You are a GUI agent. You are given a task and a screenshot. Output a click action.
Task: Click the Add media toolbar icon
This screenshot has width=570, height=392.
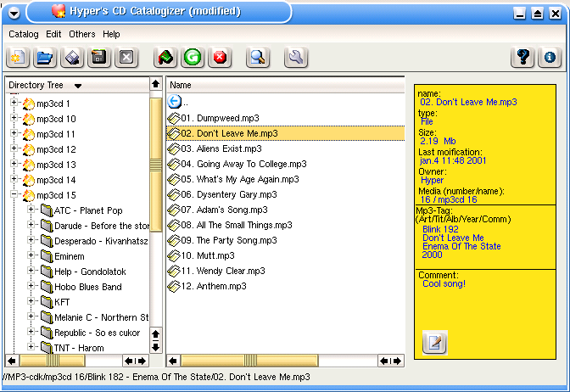tap(165, 57)
